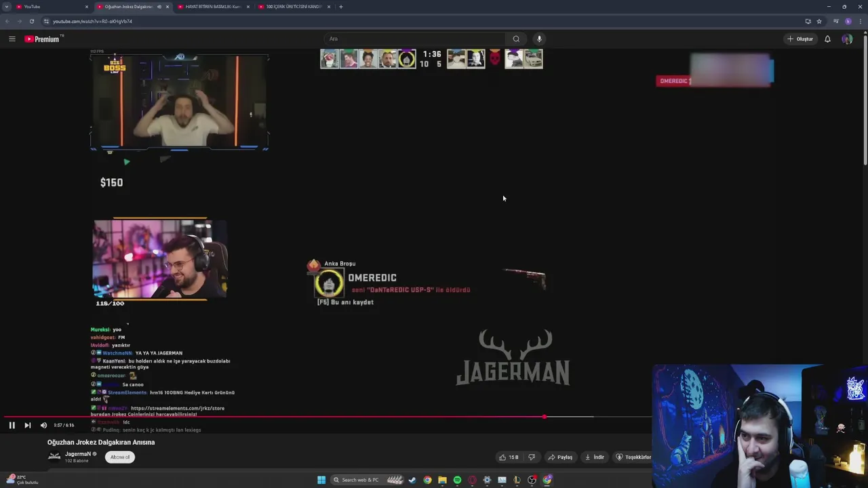Open Steam from the taskbar

coord(412,480)
